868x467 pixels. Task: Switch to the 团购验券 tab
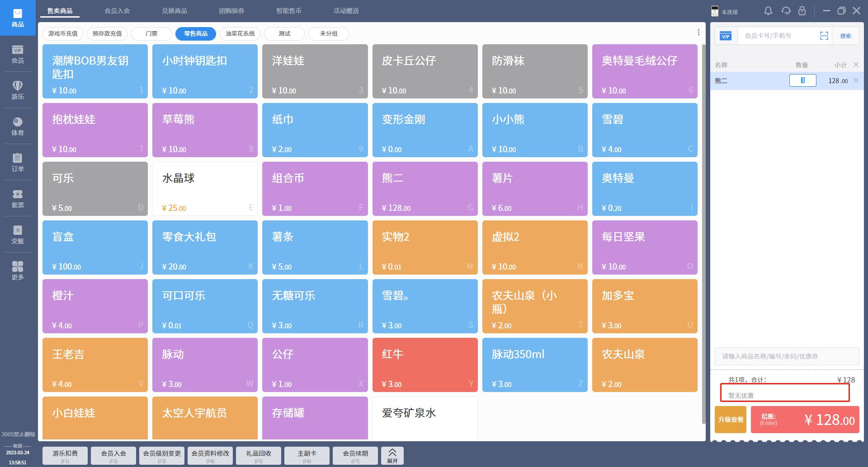point(231,11)
